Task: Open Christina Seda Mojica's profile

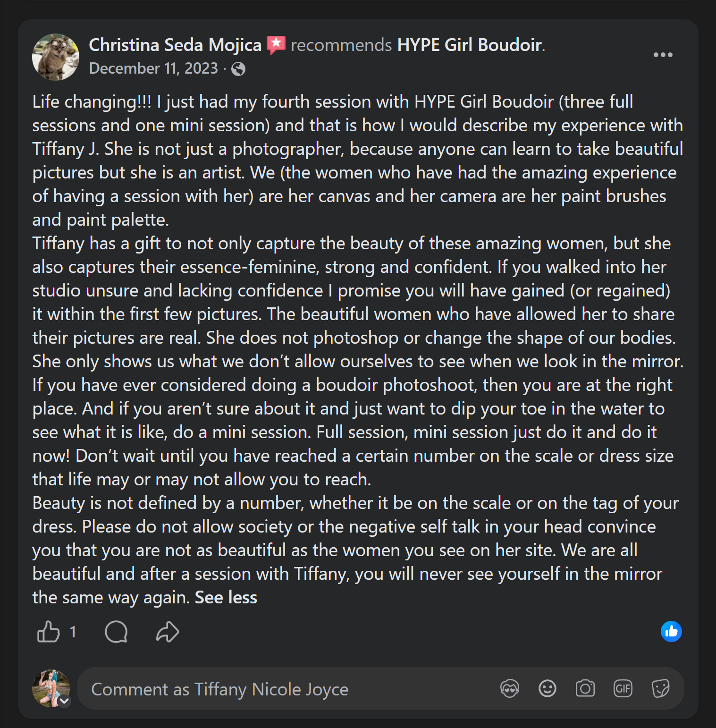Action: point(175,45)
